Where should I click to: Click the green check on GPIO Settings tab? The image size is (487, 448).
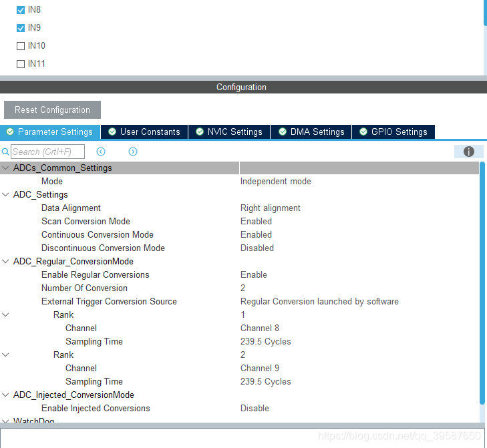[x=363, y=132]
